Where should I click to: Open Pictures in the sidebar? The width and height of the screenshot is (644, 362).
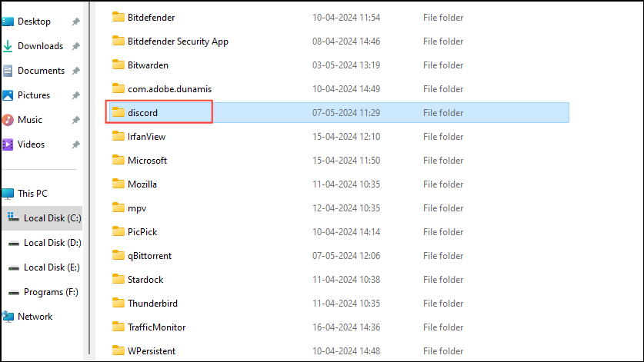coord(34,95)
